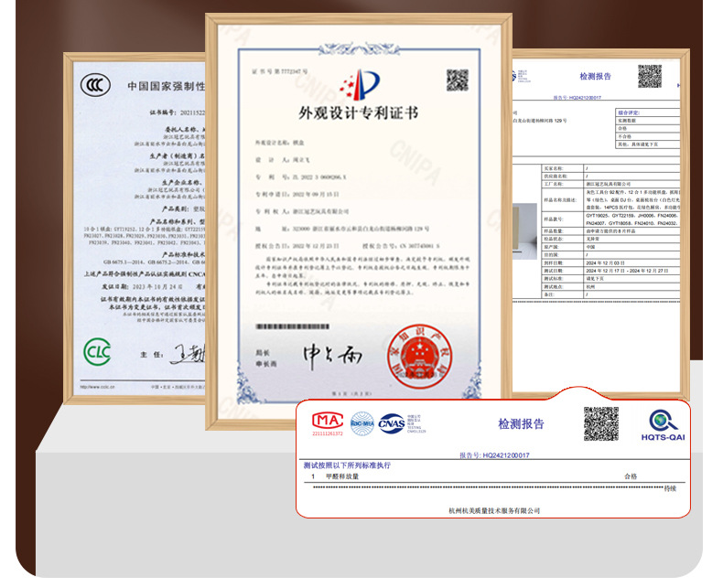
Task: Click the 合格 result on the bottom card
Action: pyautogui.click(x=631, y=476)
